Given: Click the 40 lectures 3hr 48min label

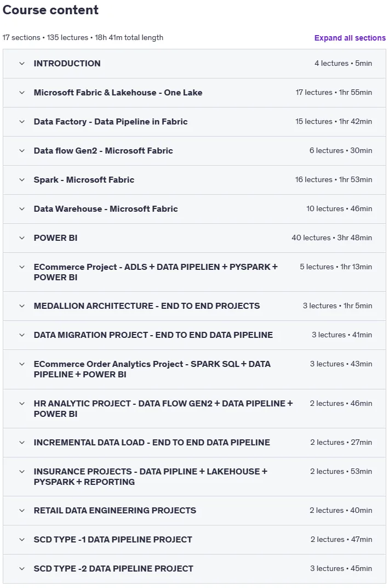Looking at the screenshot, I should tap(331, 238).
